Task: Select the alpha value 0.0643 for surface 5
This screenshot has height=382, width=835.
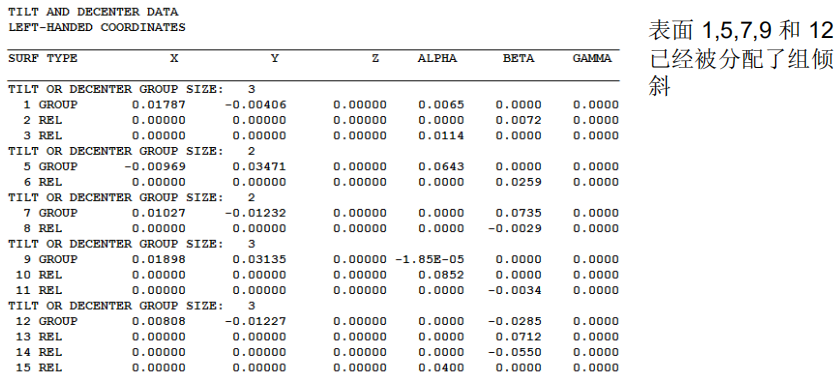Action: coord(441,166)
